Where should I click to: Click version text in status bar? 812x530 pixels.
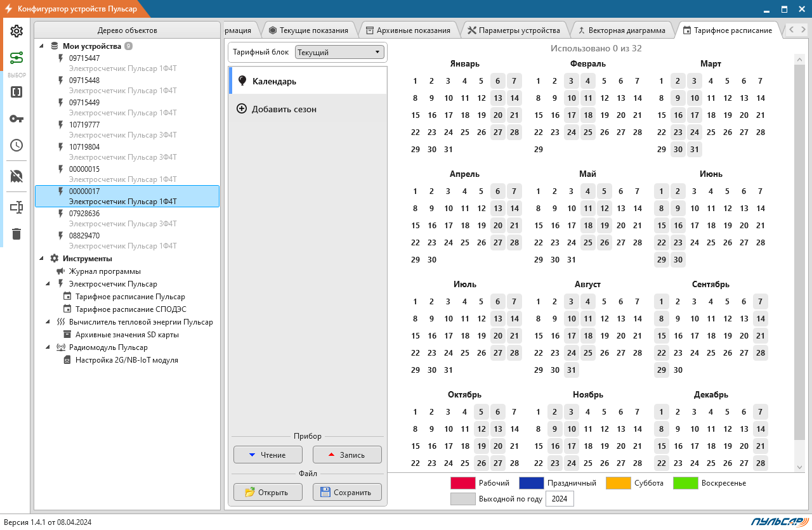point(48,522)
